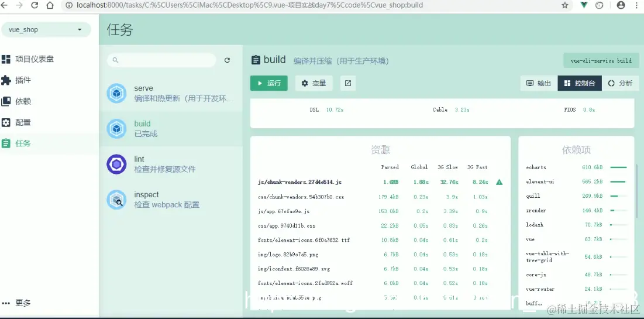Open 项目仪表盘 in the sidebar
The image size is (644, 319).
(49, 59)
